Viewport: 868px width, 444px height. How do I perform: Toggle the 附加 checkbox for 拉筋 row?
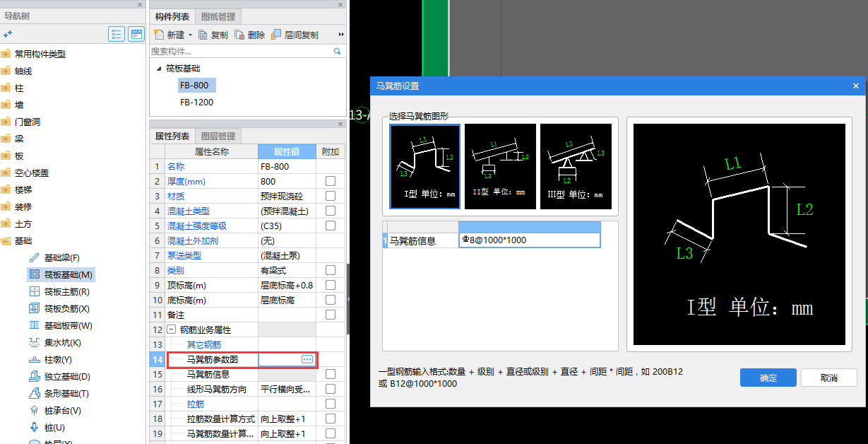click(329, 403)
